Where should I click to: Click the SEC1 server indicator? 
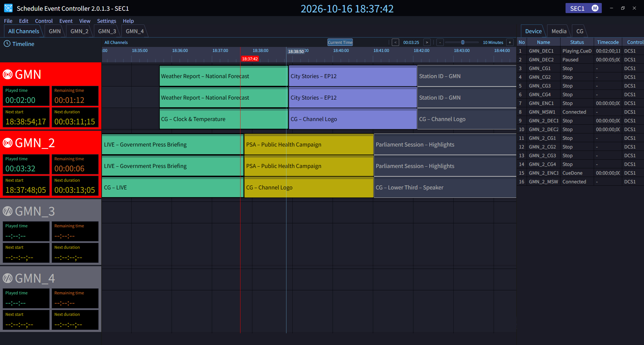(583, 8)
